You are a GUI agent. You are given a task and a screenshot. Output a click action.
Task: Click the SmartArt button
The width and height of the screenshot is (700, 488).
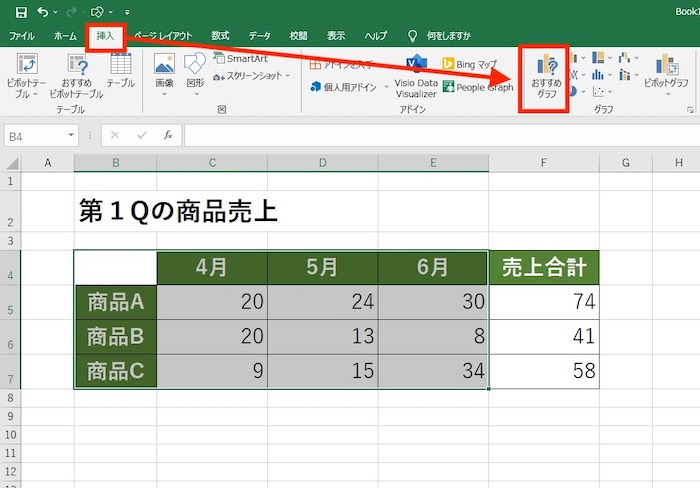[x=241, y=58]
